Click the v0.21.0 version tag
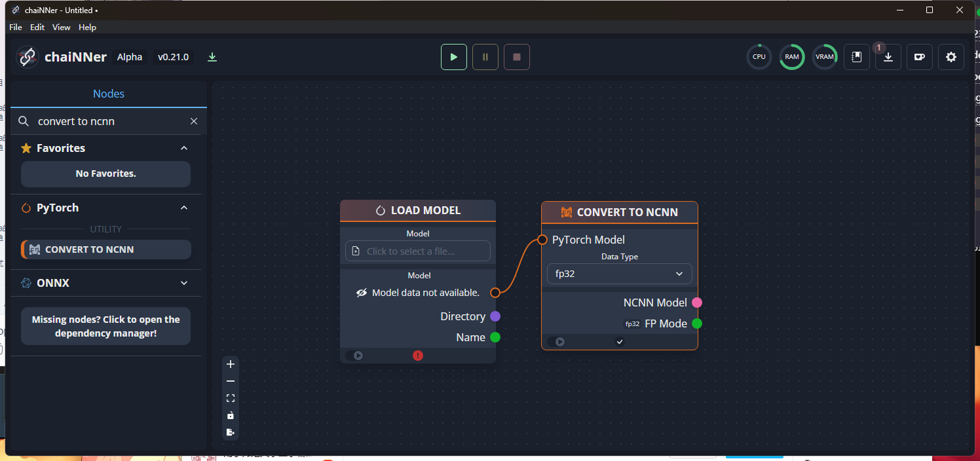Image resolution: width=980 pixels, height=461 pixels. [x=174, y=57]
